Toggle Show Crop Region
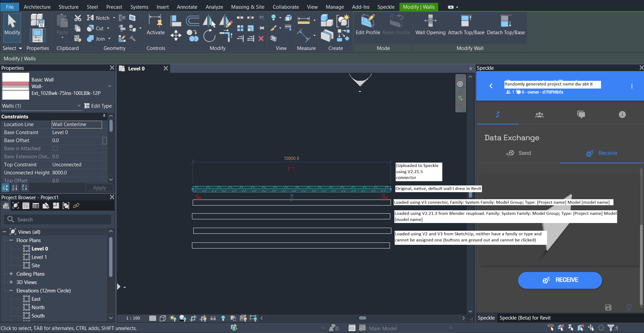 [x=203, y=318]
